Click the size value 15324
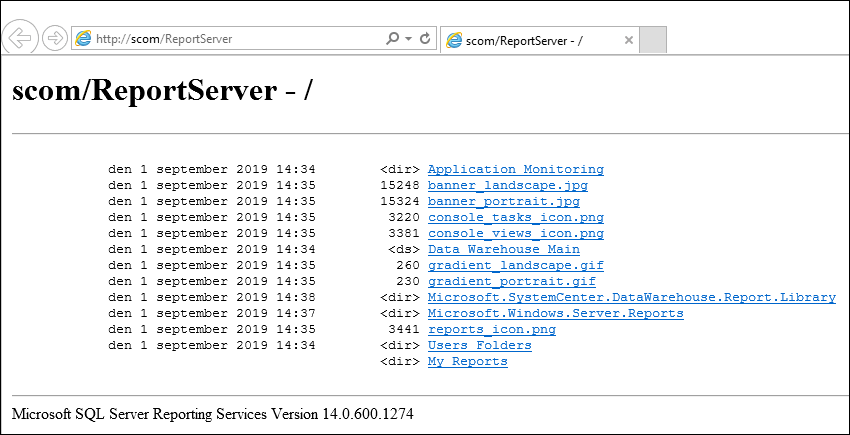This screenshot has width=850, height=435. point(400,202)
